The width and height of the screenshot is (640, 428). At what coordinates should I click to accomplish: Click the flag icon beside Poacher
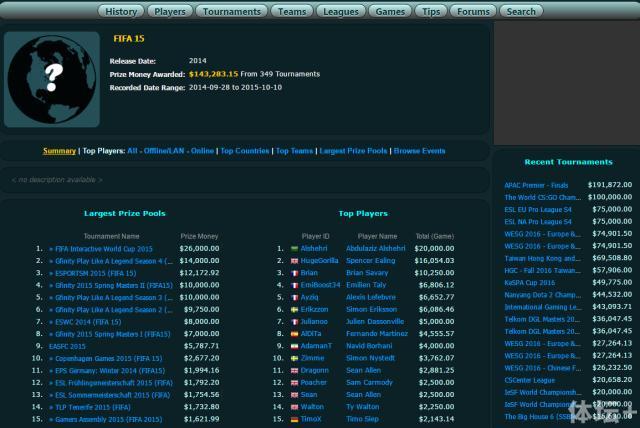click(x=294, y=383)
